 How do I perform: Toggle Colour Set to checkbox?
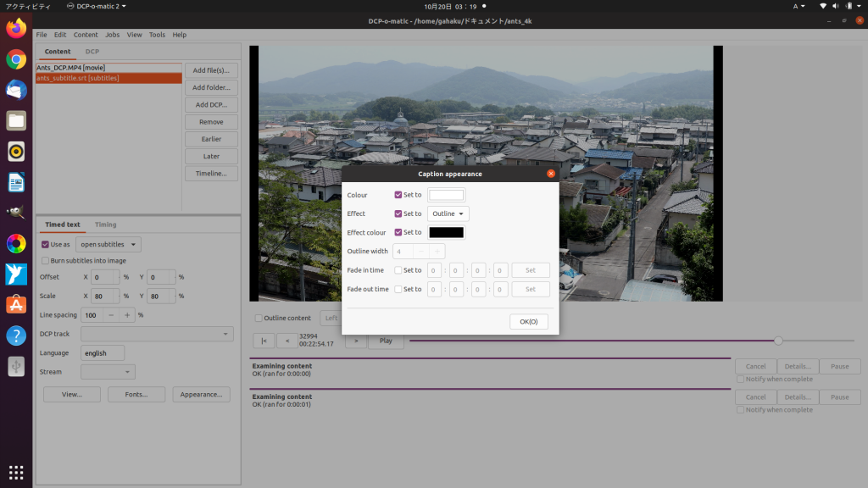pos(398,195)
